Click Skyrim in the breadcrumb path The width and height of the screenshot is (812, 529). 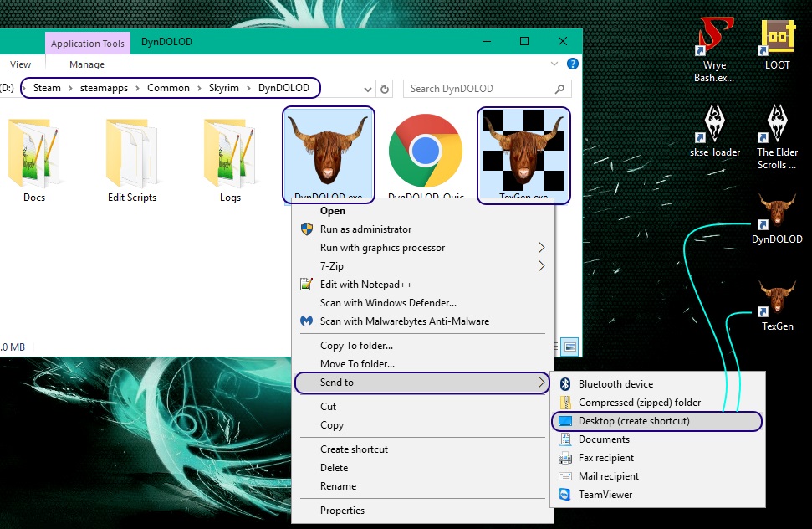[x=224, y=88]
